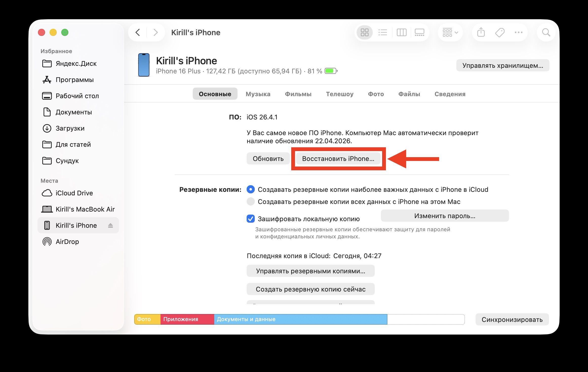Eject Kirill's iPhone from the sidebar
The width and height of the screenshot is (588, 372).
[x=111, y=225]
